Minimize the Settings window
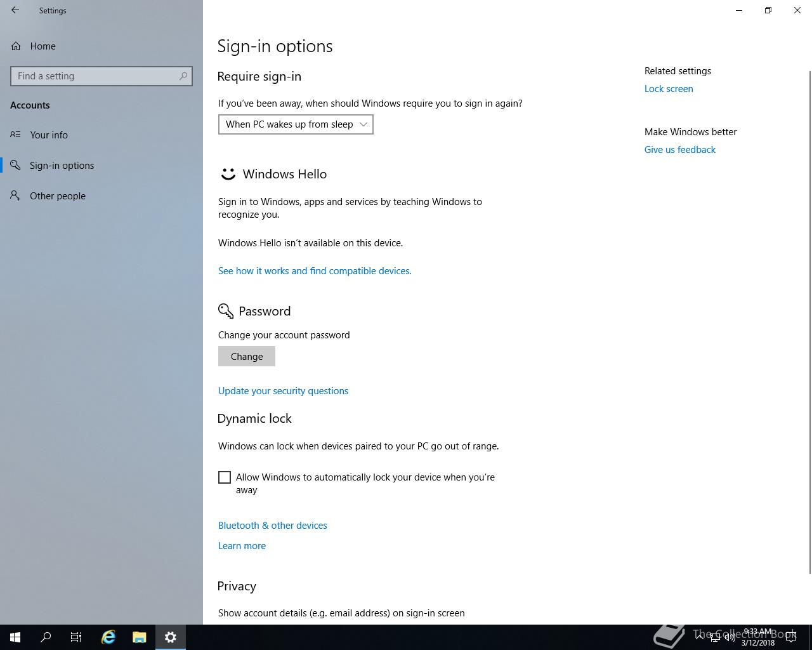Screen dimensions: 812x650 tap(739, 10)
